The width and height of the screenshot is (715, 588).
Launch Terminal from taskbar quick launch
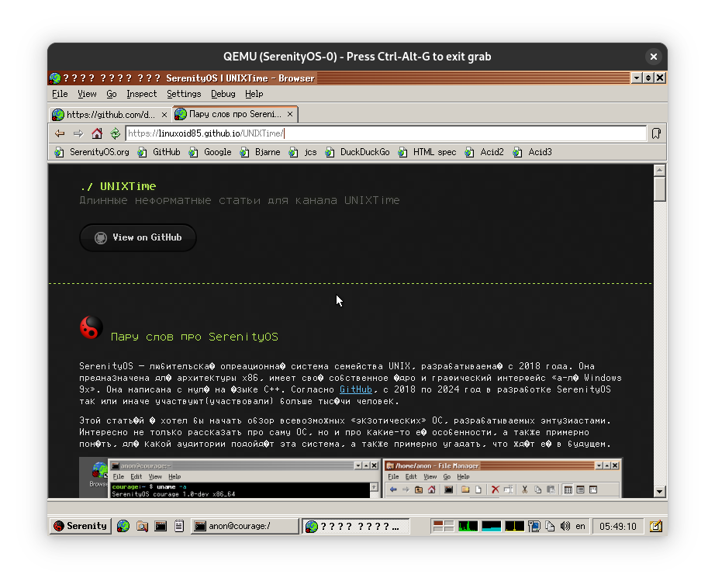pos(161,526)
